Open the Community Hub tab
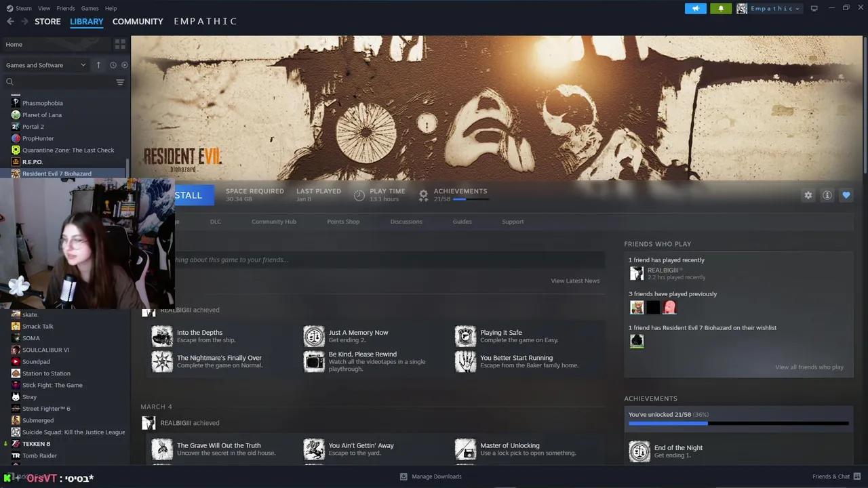 (x=274, y=222)
